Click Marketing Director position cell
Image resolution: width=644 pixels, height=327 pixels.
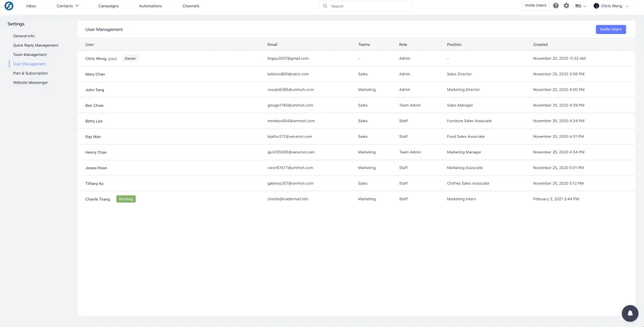464,90
